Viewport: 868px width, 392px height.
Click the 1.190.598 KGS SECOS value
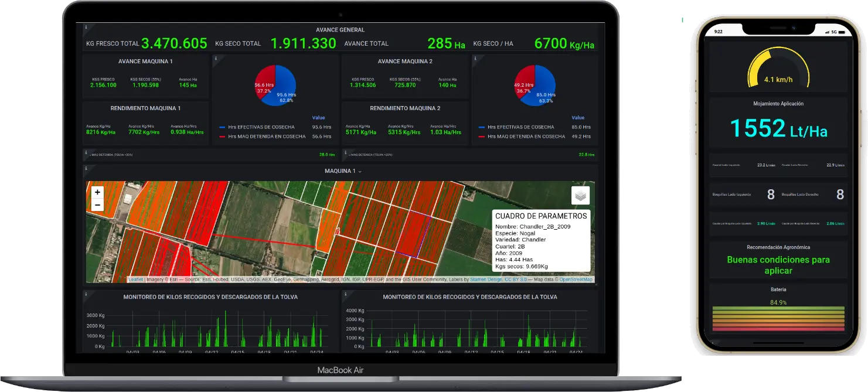[x=145, y=86]
